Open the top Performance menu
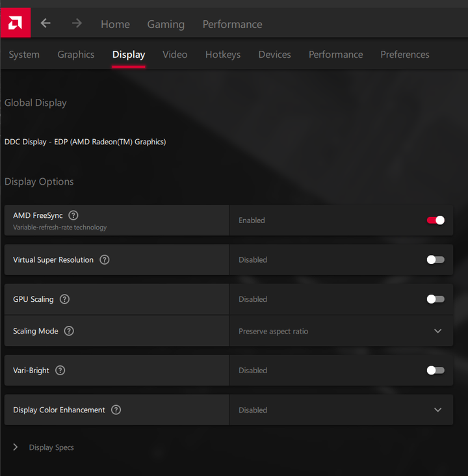The image size is (468, 476). pyautogui.click(x=233, y=24)
